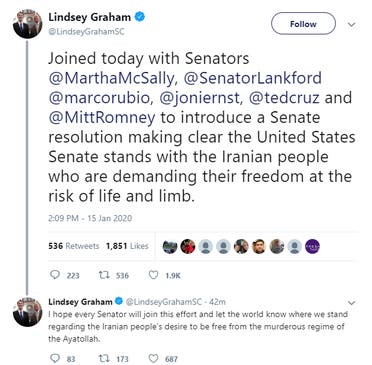This screenshot has width=372, height=365.
Task: Visit the @marcorubio profile mention
Action: tap(99, 98)
